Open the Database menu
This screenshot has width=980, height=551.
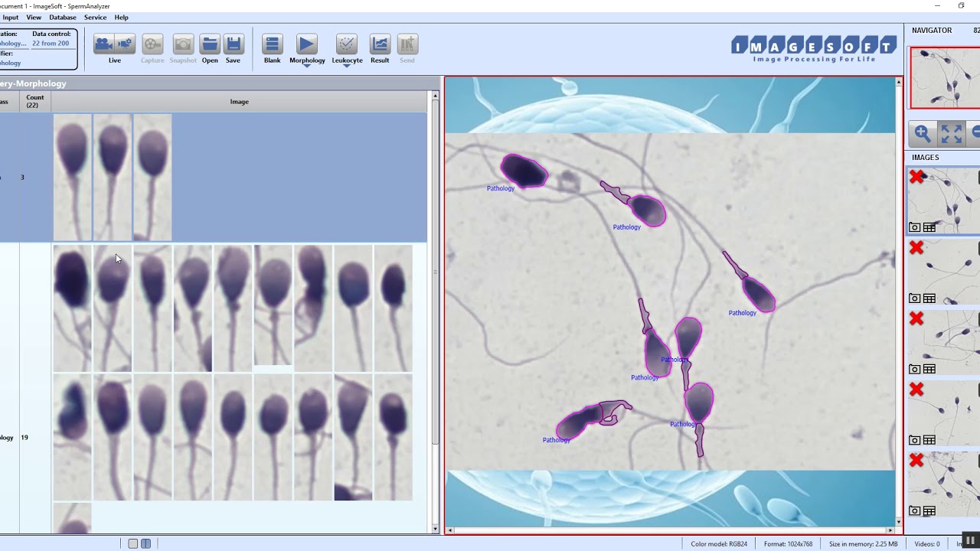tap(63, 17)
